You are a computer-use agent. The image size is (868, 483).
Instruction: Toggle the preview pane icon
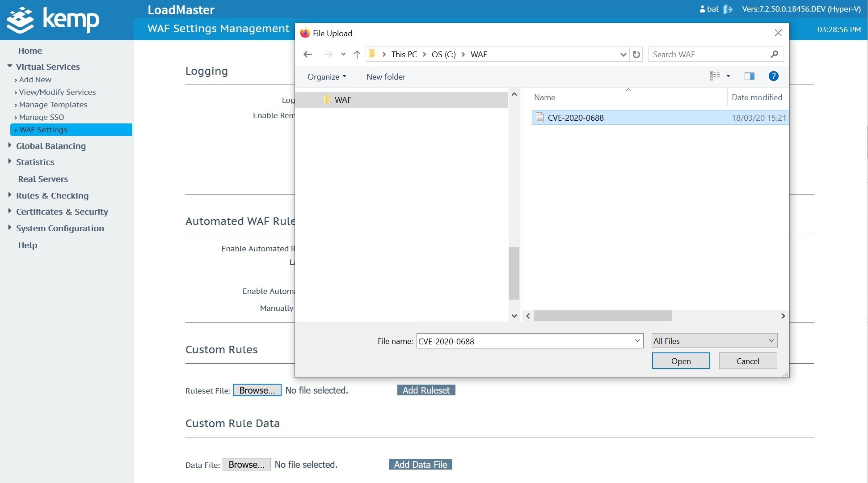point(750,76)
